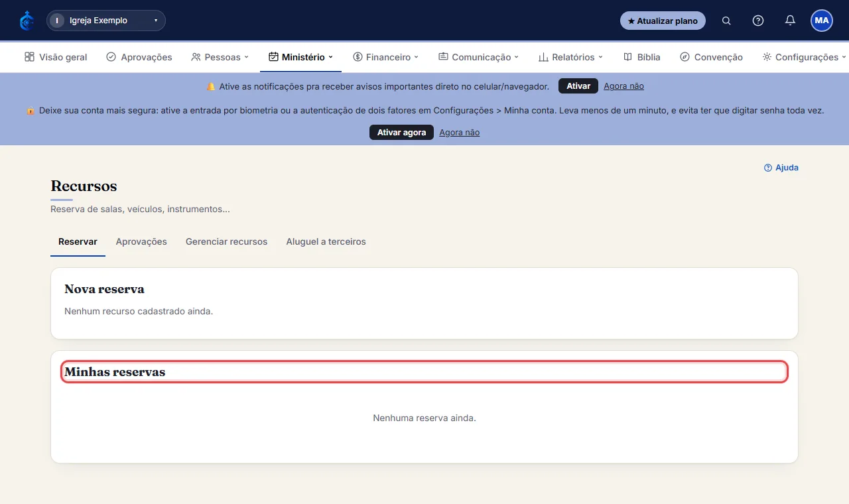
Task: Expand the Configurações menu
Action: [805, 57]
